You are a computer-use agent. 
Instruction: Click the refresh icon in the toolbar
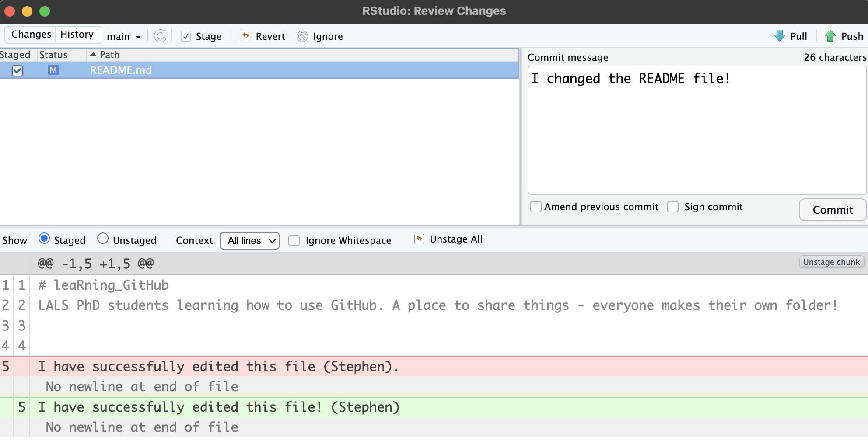coord(161,36)
